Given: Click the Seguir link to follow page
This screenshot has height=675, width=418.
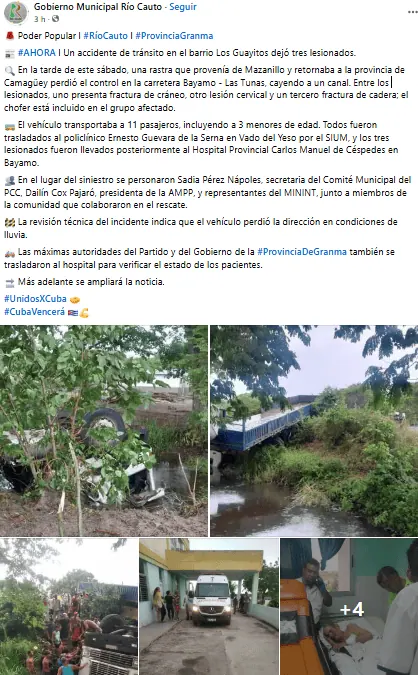Looking at the screenshot, I should pyautogui.click(x=183, y=7).
